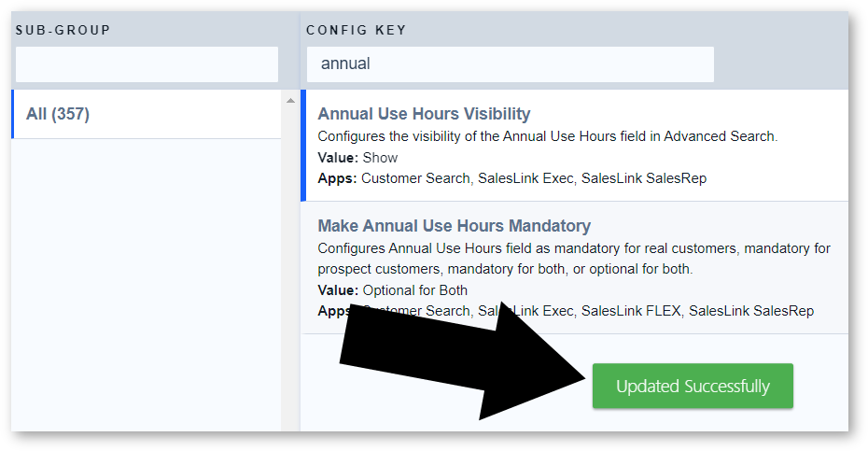This screenshot has height=451, width=868.
Task: Click the empty area below All (357)
Action: click(x=147, y=280)
